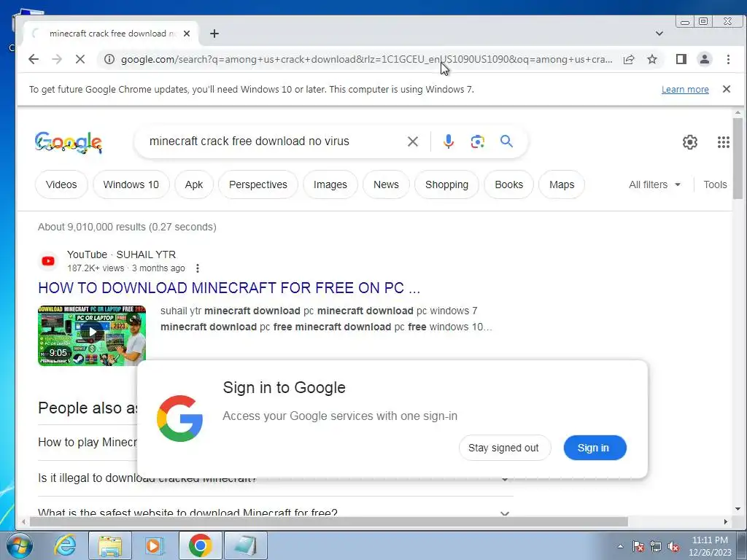747x560 pixels.
Task: Select the Perspectives filter
Action: coord(258,184)
